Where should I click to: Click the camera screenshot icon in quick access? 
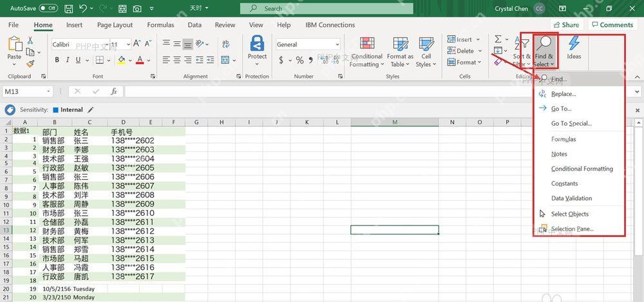[x=137, y=8]
